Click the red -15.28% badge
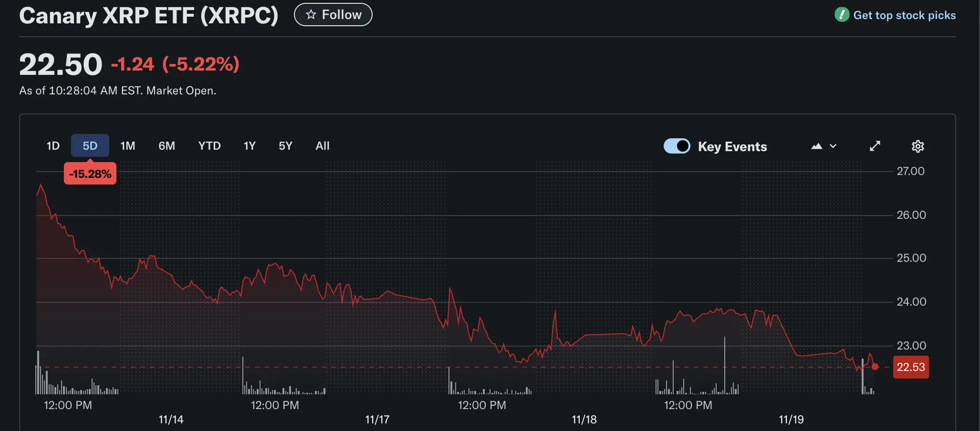 click(90, 173)
